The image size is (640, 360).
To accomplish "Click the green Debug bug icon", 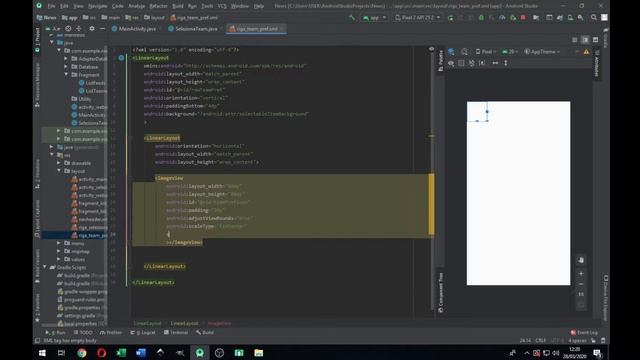I will [481, 18].
